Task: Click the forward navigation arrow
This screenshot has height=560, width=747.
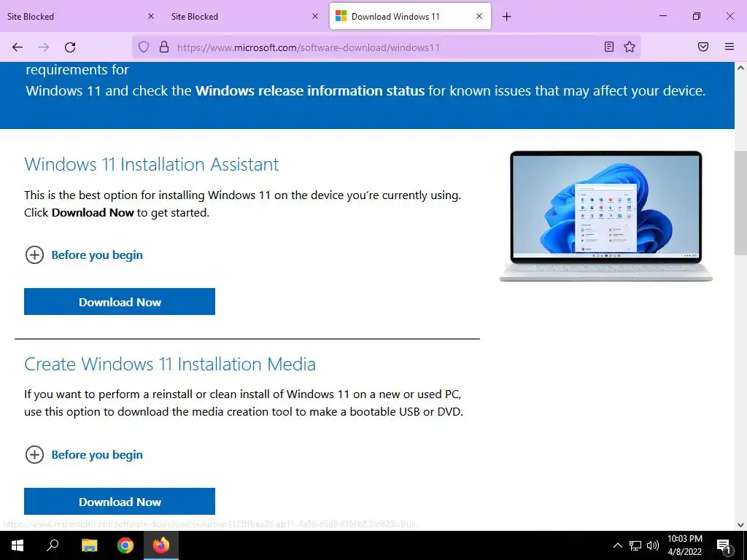Action: tap(44, 47)
